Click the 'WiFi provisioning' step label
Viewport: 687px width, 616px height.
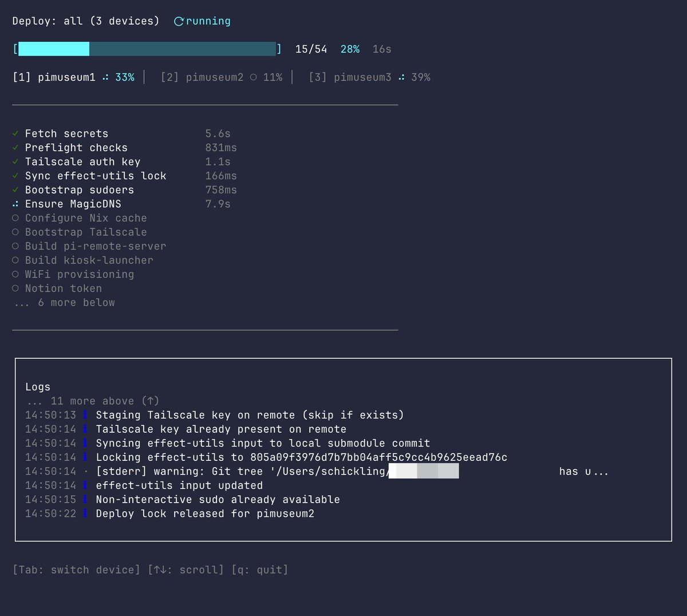(x=80, y=274)
